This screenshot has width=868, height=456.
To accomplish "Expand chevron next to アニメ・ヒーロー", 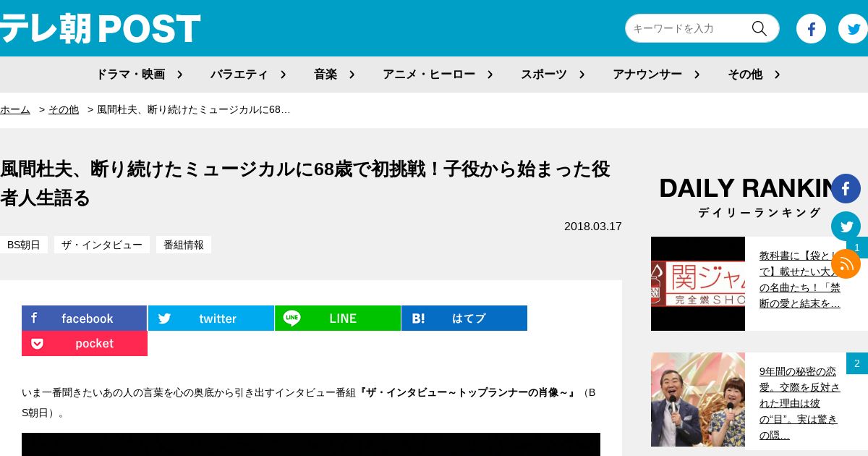I will coord(490,74).
